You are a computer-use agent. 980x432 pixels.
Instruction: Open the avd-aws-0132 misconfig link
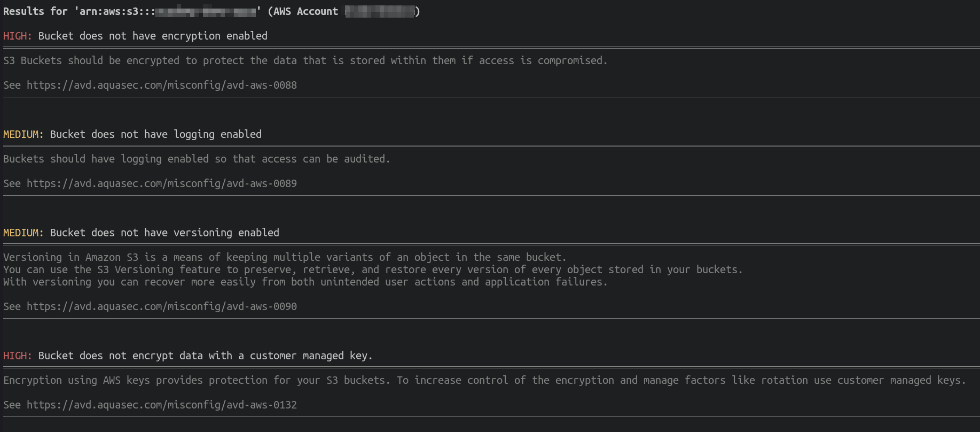click(x=162, y=405)
